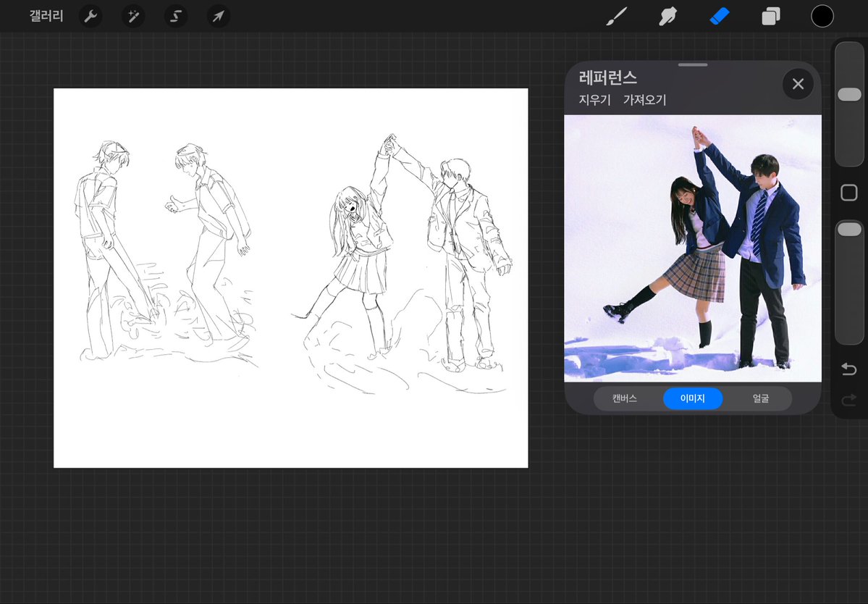The image size is (868, 604).
Task: Click 가져오기 to import reference image
Action: (645, 100)
